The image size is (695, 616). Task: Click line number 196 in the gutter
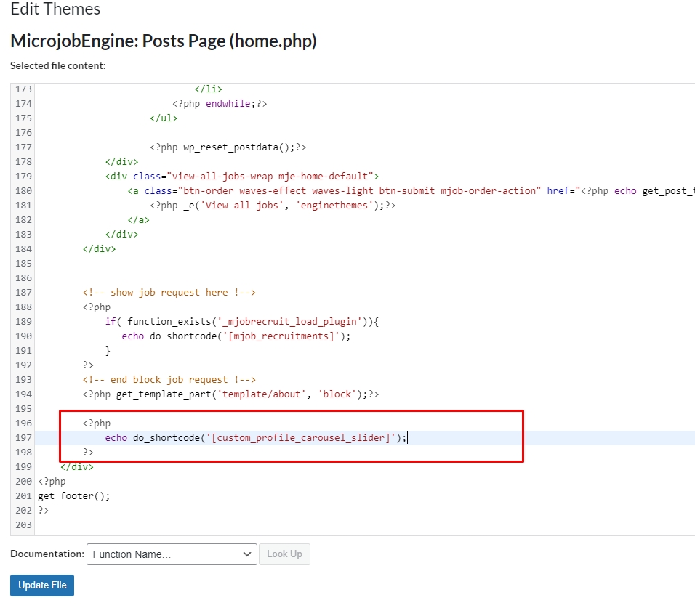[23, 423]
